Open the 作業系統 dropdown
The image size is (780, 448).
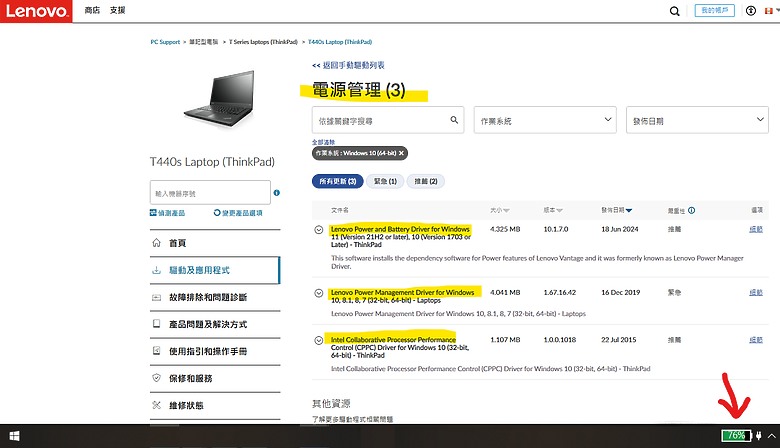(x=545, y=120)
